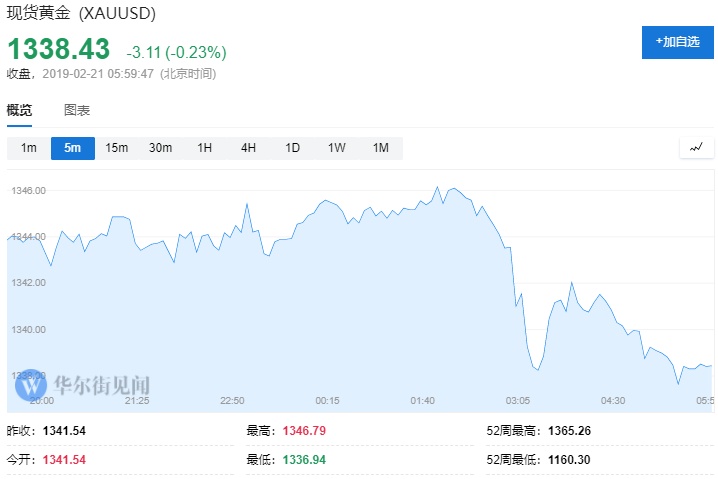Choose the 30m interval
The image size is (718, 479).
161,148
